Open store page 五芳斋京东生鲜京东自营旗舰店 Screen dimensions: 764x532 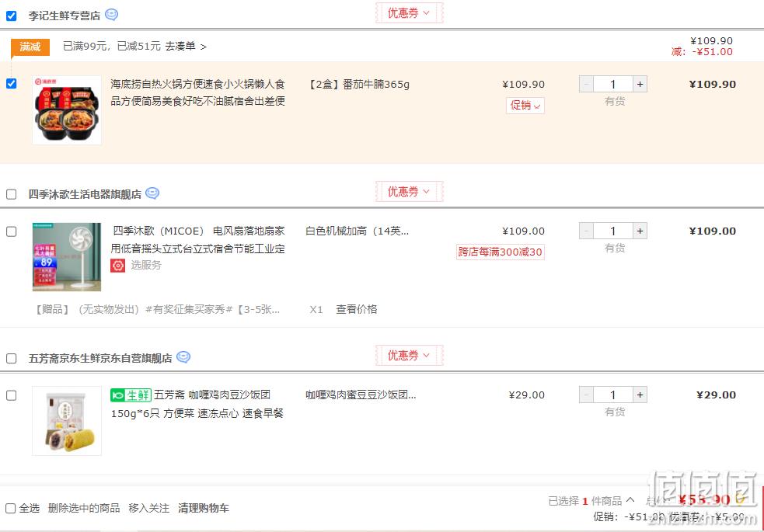(x=100, y=358)
